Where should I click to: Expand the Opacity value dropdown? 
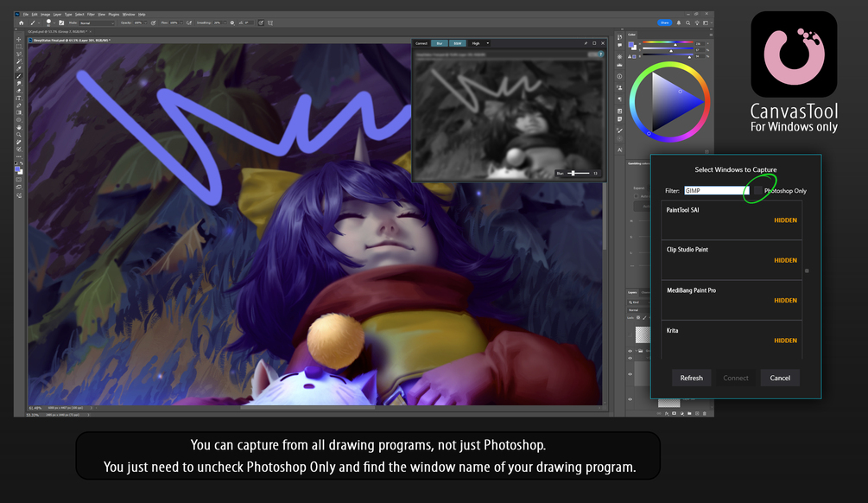point(146,22)
